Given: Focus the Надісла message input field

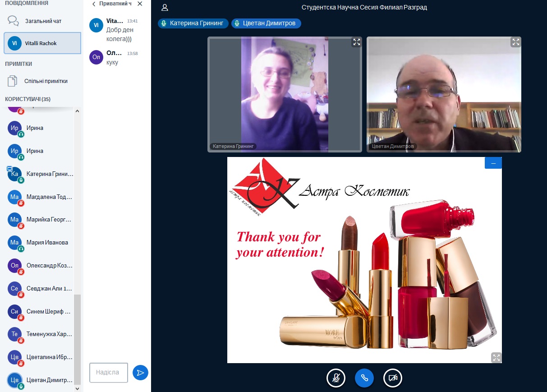Looking at the screenshot, I should pos(109,373).
